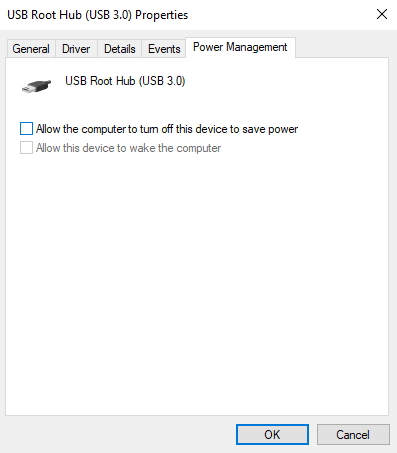
Task: Enable 'Allow the computer to turn off this device' checkbox
Action: point(26,129)
